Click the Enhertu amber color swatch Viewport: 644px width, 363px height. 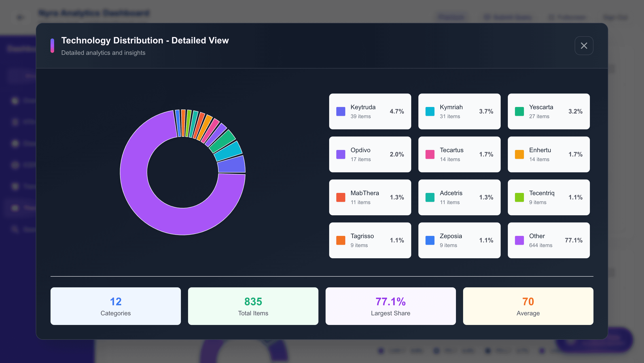tap(519, 154)
